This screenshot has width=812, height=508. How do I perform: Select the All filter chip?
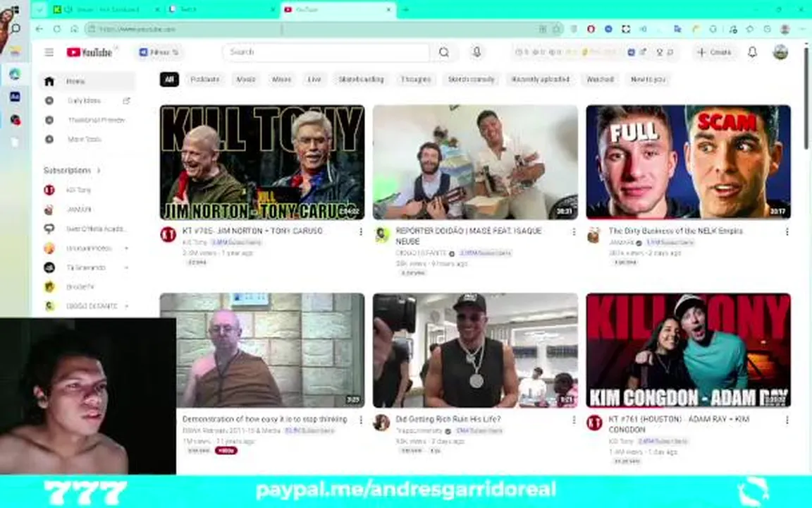pyautogui.click(x=169, y=79)
